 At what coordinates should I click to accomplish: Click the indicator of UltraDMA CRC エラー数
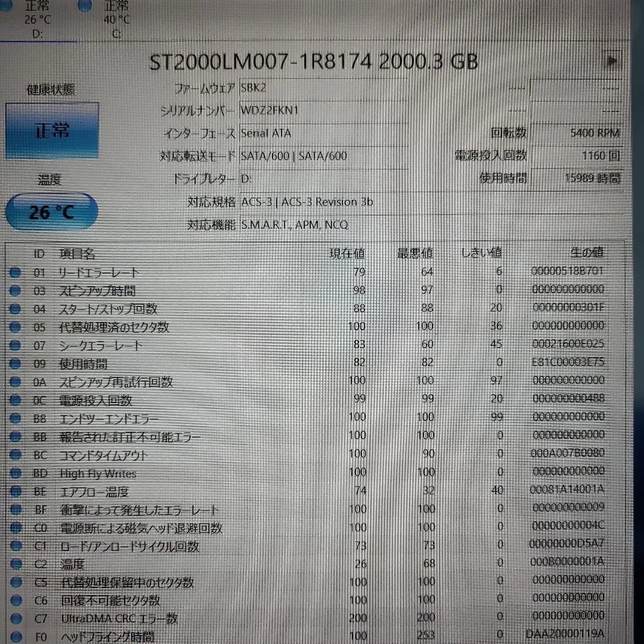click(16, 619)
